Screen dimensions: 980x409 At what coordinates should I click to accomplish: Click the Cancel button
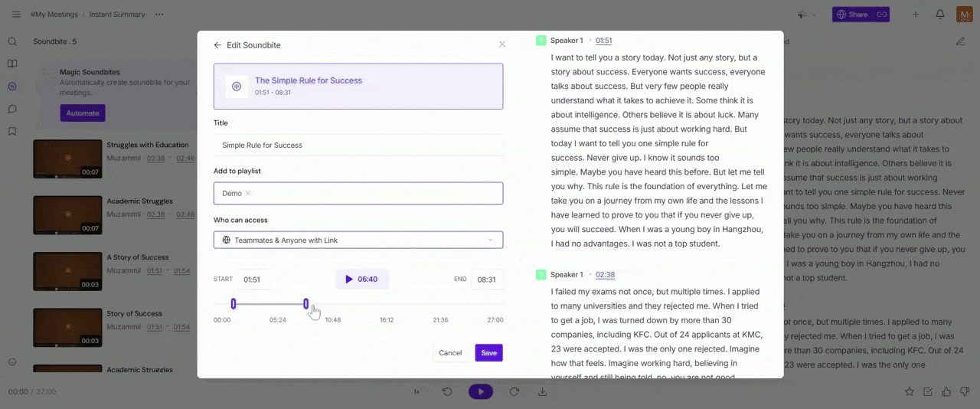click(450, 352)
